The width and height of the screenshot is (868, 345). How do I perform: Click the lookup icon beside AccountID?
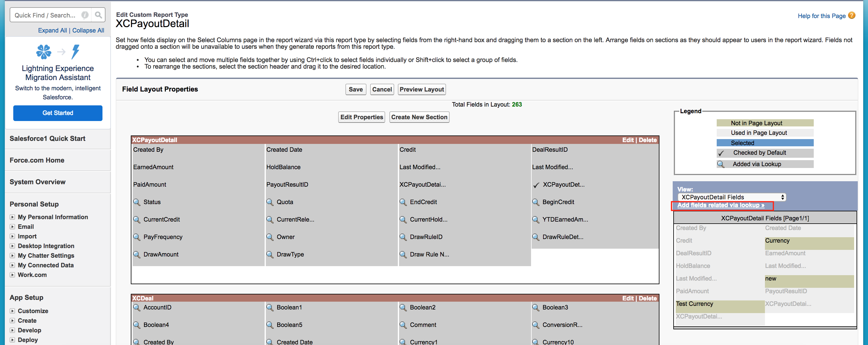(x=137, y=307)
